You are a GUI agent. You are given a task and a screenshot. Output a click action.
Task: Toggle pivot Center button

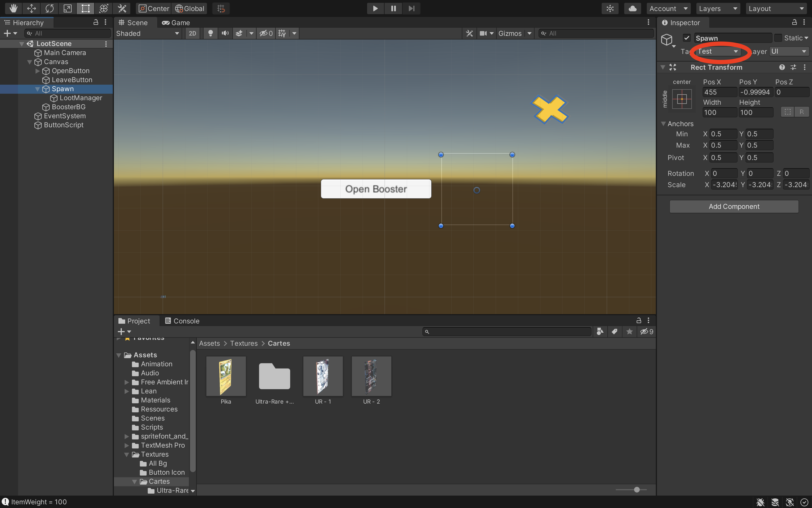[154, 8]
